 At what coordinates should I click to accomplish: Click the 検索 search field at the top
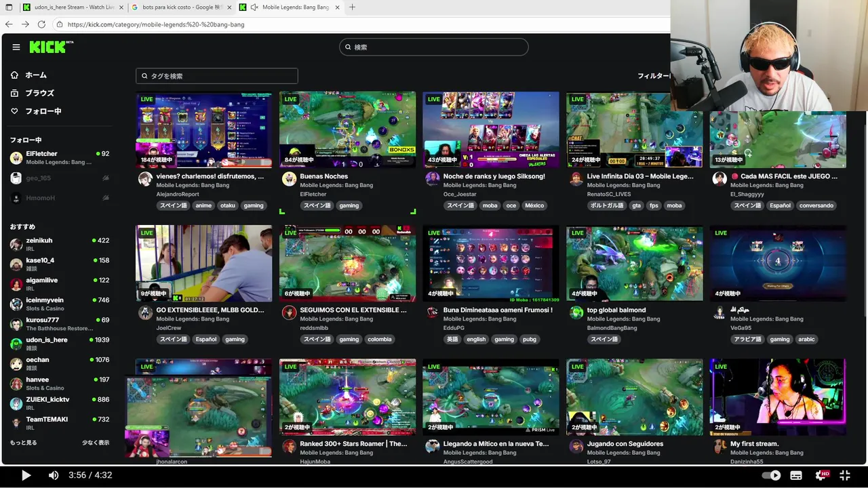434,47
